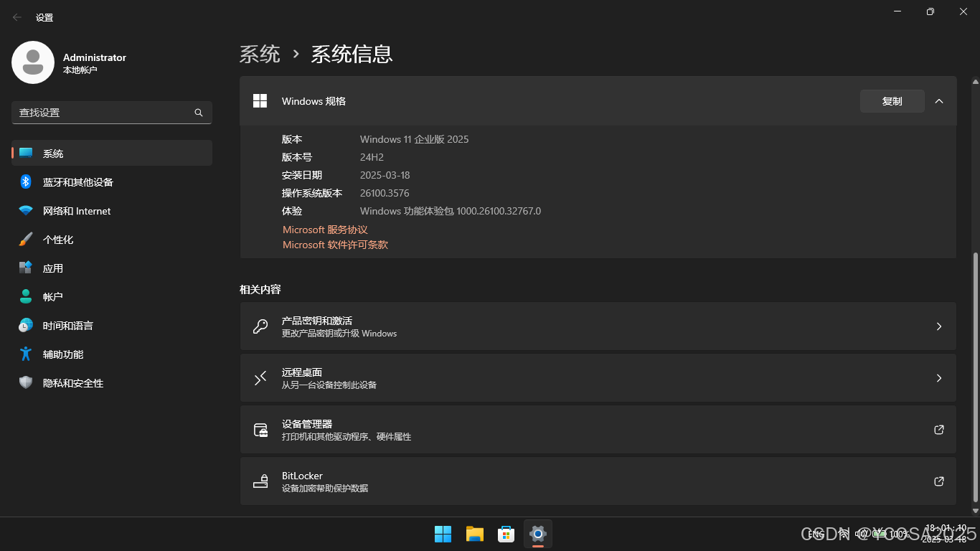The image size is (980, 551).
Task: Select 系统 in the sidebar
Action: coord(112,154)
